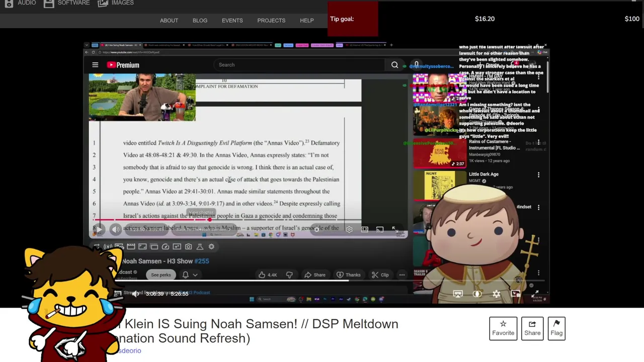644x362 pixels.
Task: Click the flask icon in enhancer toolbar
Action: coord(200,246)
